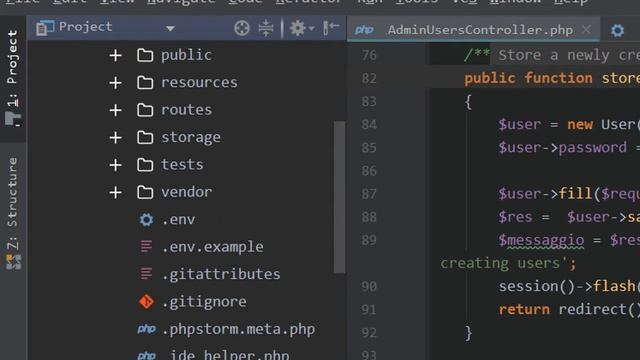The height and width of the screenshot is (360, 640).
Task: Close the AdminUsersController.php tab
Action: [x=586, y=29]
